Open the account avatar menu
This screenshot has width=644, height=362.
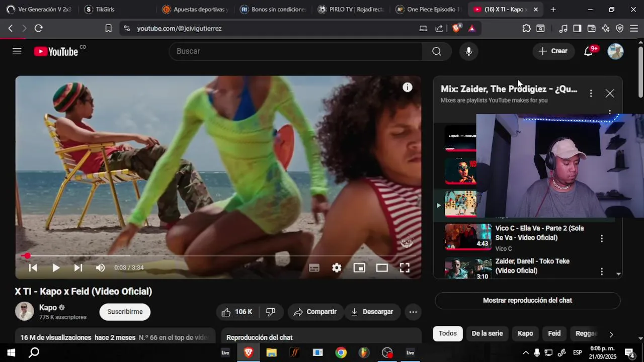(615, 51)
